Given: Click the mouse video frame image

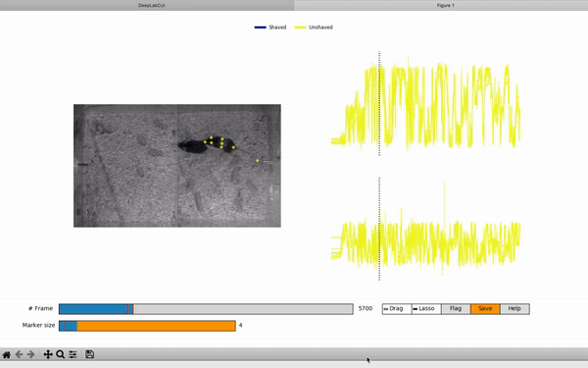Looking at the screenshot, I should (177, 166).
